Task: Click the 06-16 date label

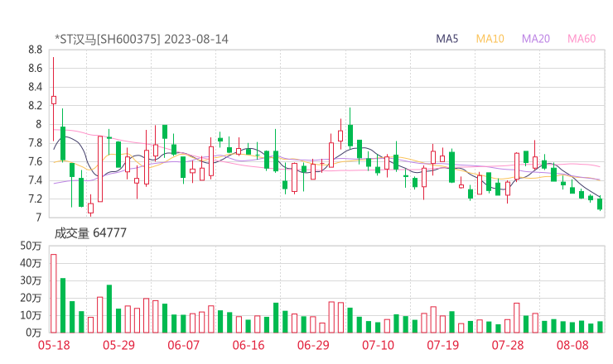Action: [x=249, y=345]
